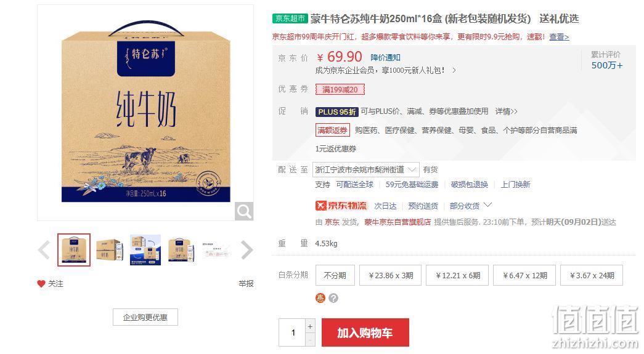
Task: Select the second product thumbnail
Action: click(109, 250)
